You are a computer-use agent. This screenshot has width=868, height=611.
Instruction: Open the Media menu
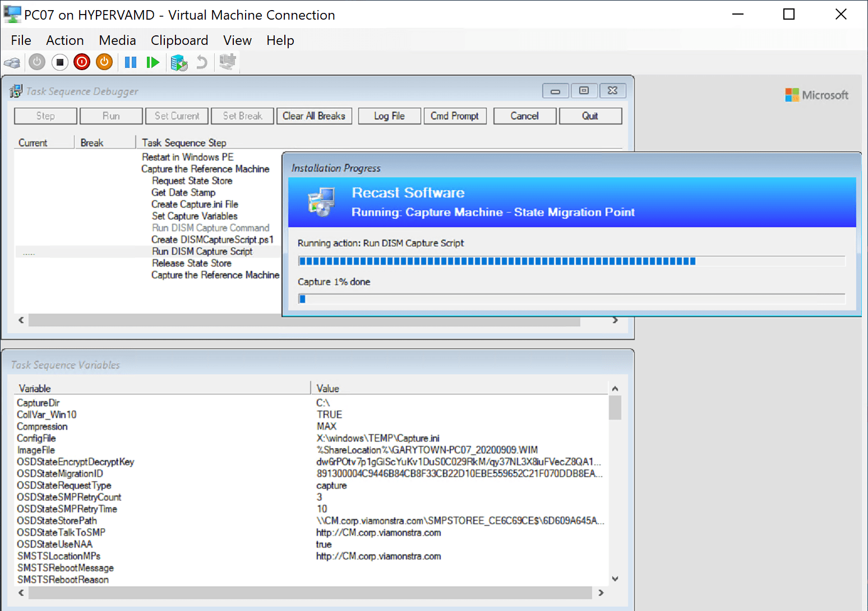pos(117,40)
